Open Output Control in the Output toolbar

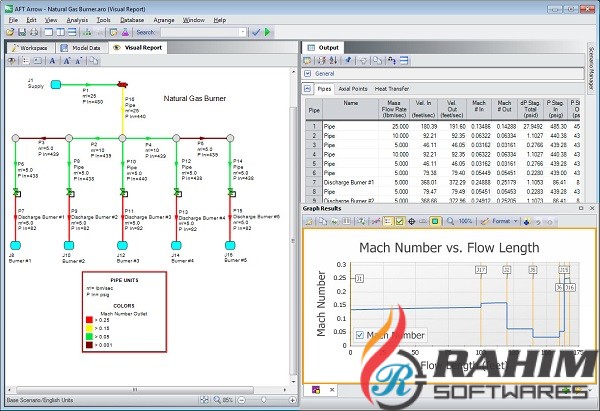pos(307,60)
